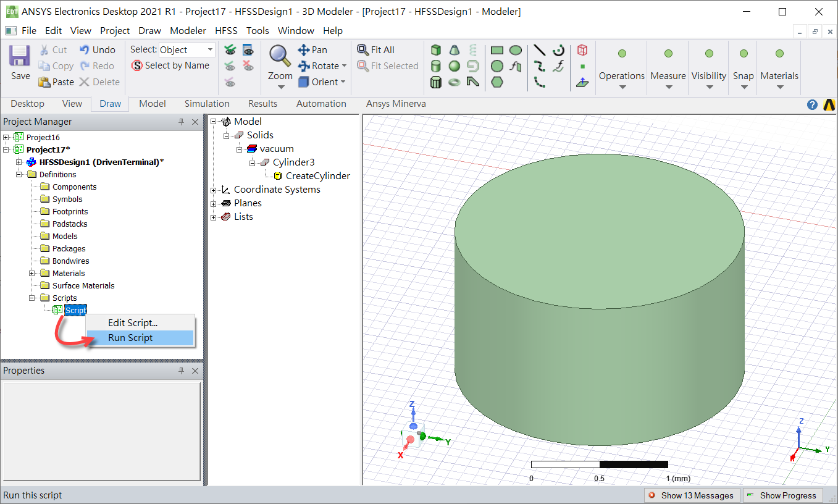Open the Rotate dropdown arrow
The height and width of the screenshot is (504, 838).
point(344,66)
